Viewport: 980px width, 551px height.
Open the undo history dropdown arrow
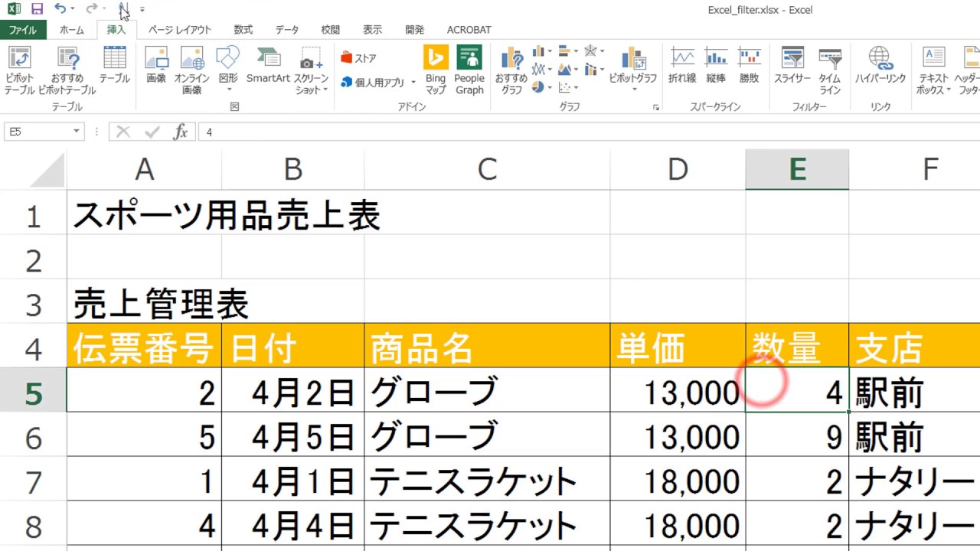73,9
